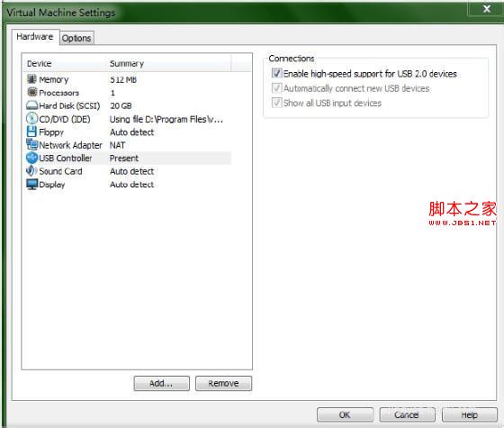
Task: Select the Floppy disk icon
Action: (x=31, y=132)
